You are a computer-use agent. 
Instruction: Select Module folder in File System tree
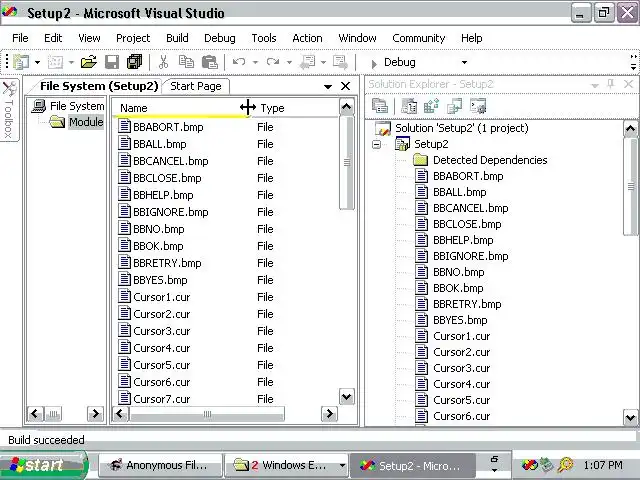point(86,122)
